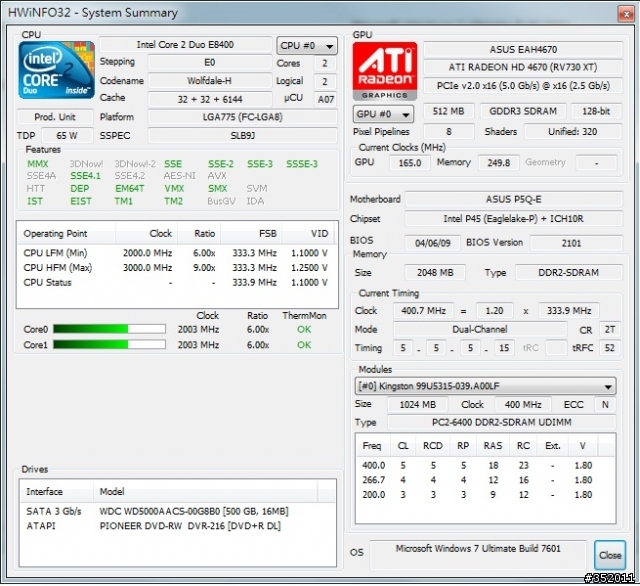Click the SSE4.1 feature label
The height and width of the screenshot is (586, 640).
pyautogui.click(x=85, y=176)
